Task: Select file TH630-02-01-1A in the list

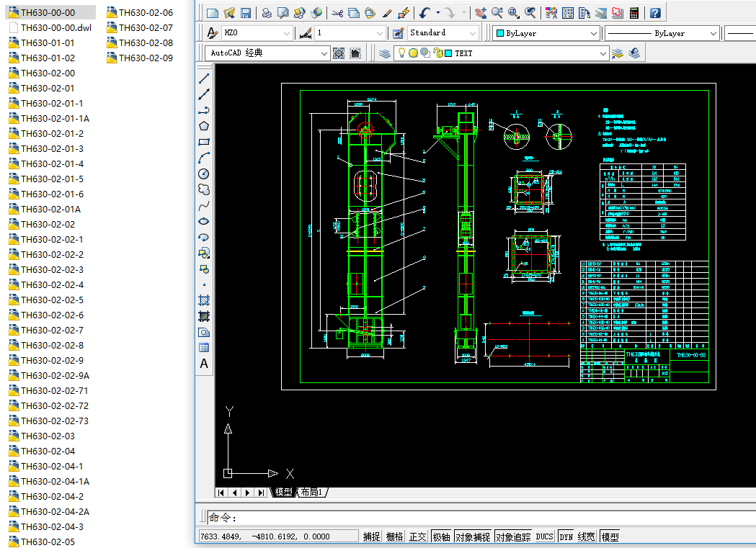Action: pos(55,118)
